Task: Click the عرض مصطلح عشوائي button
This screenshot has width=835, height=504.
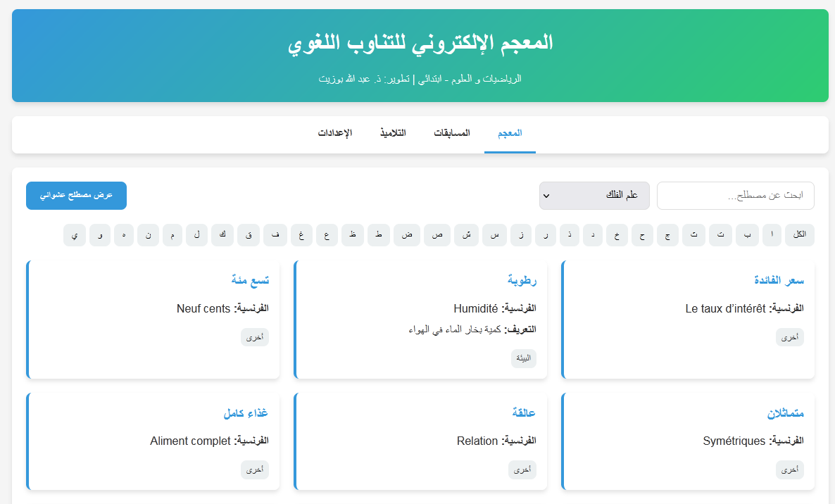Action: pyautogui.click(x=76, y=195)
